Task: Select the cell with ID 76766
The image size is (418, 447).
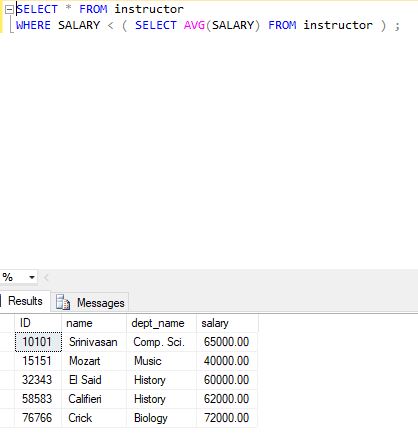Action: pos(38,418)
